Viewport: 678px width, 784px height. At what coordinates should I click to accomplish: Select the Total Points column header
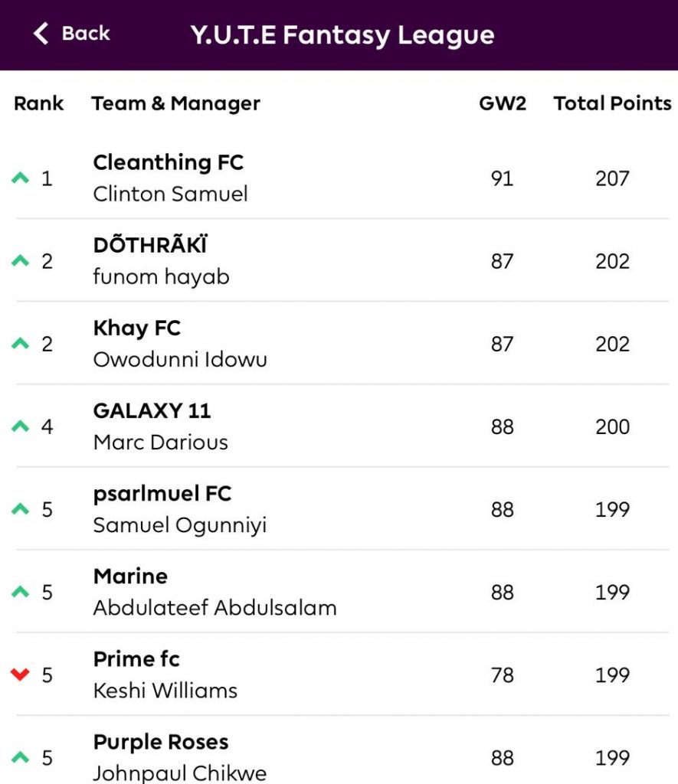pos(612,103)
